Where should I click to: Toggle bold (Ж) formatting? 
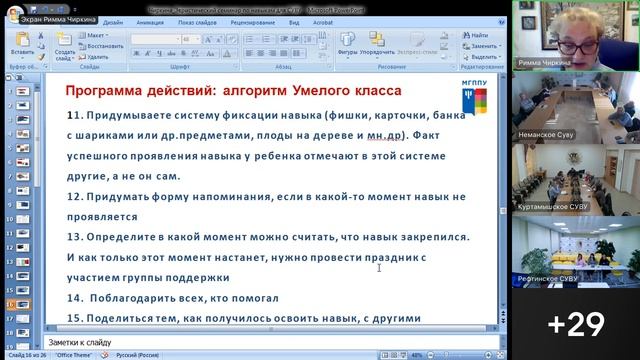coord(136,53)
